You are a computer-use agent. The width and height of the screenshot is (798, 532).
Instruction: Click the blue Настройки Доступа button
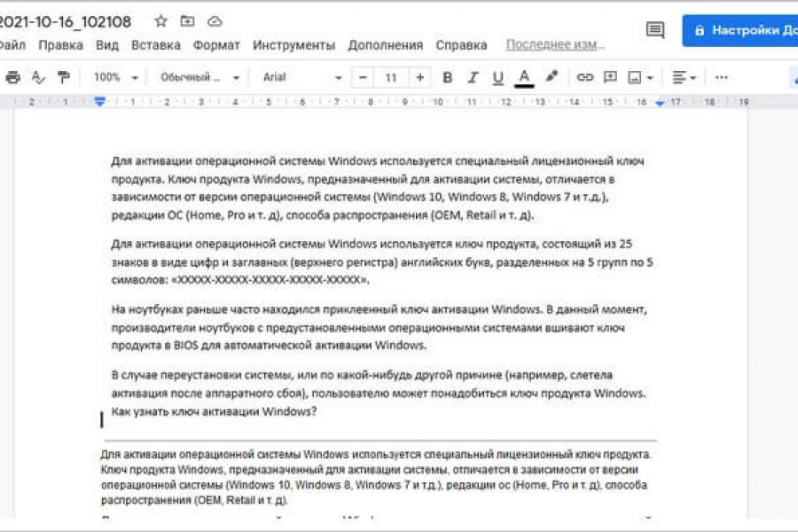coord(740,30)
